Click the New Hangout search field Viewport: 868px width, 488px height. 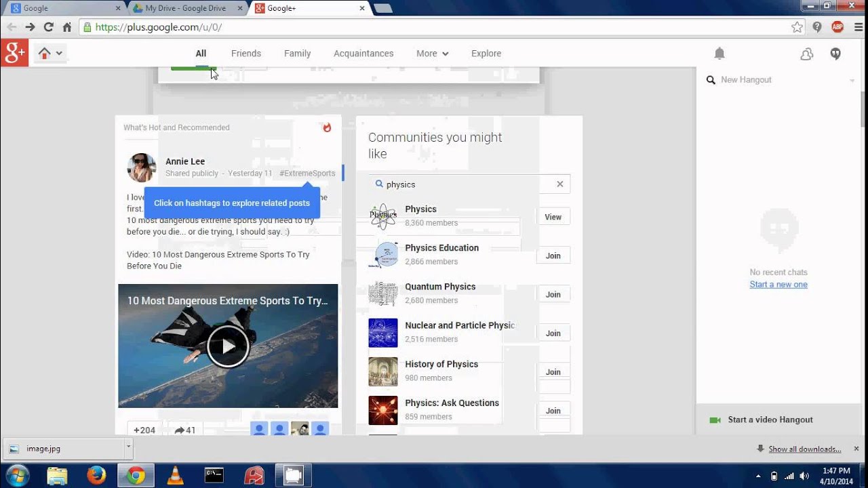780,80
